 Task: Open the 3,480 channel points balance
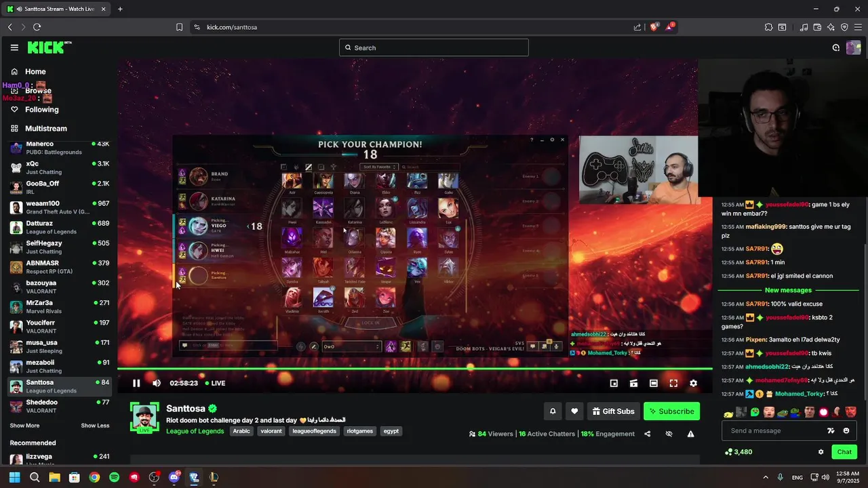[x=738, y=452]
